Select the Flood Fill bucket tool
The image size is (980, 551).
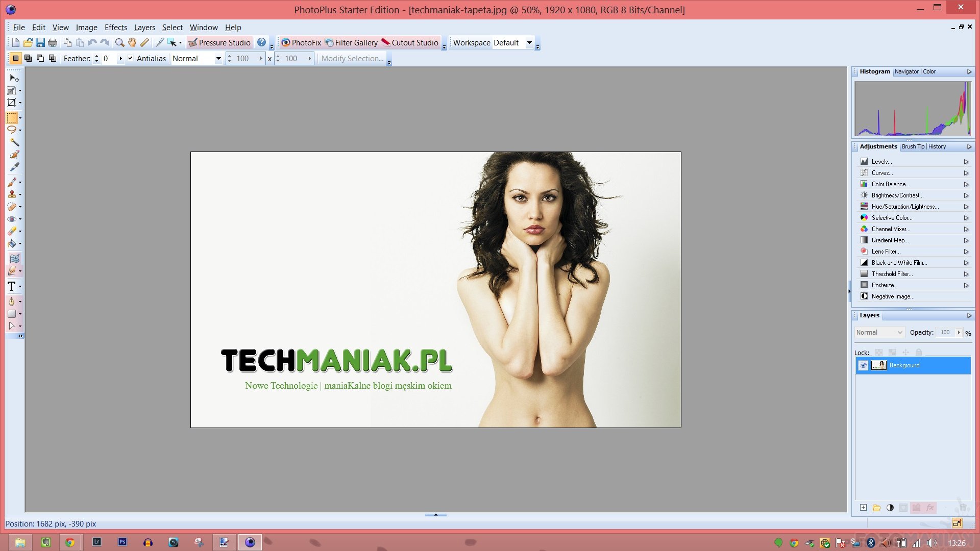coord(12,243)
